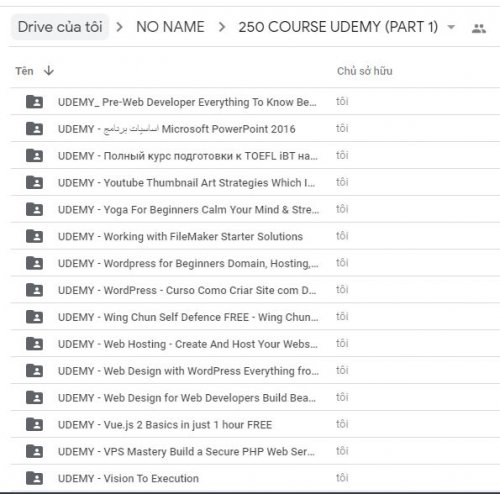Select 'Wing Chun Self Defence FREE' folder name
Viewport: 500px width, 494px height.
point(188,317)
